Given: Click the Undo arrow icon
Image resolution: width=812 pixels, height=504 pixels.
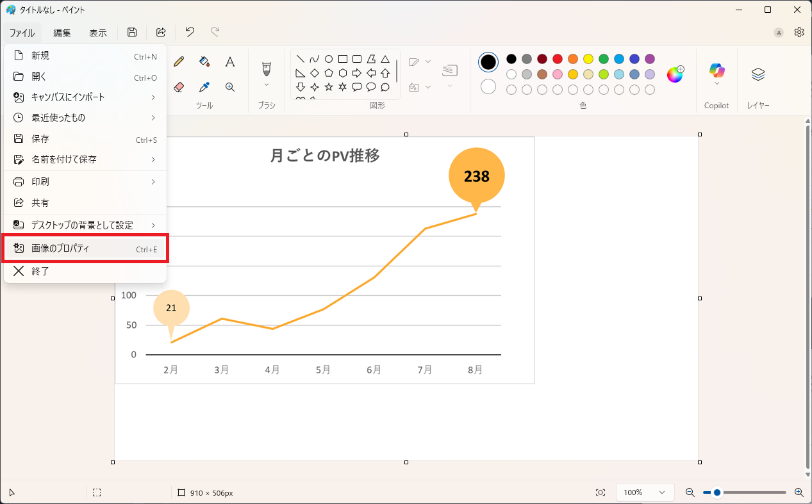Looking at the screenshot, I should 190,32.
